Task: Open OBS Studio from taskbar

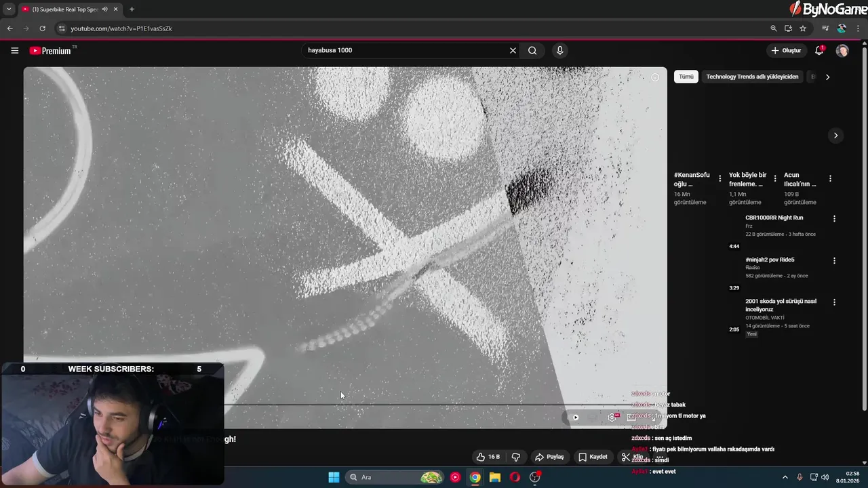Action: point(535,477)
